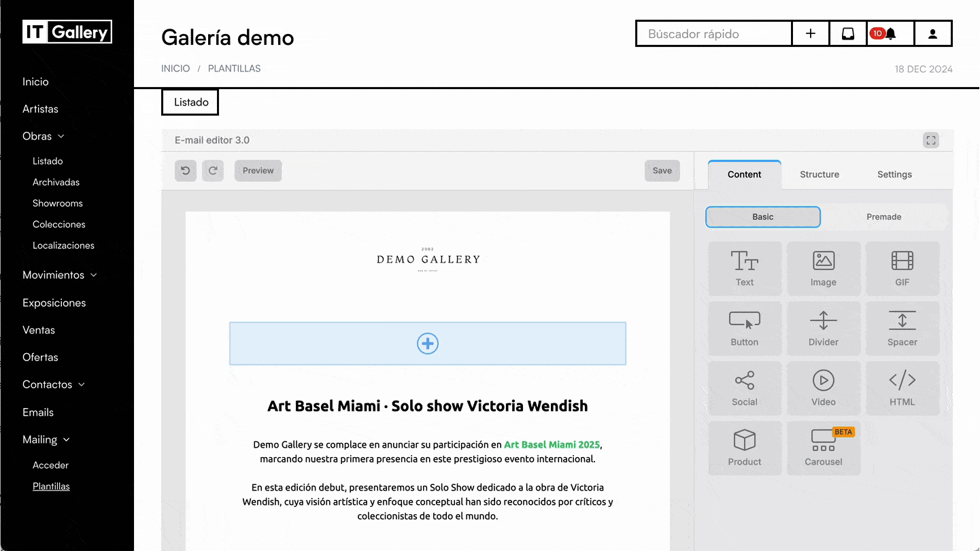Expand the Movimientos sidebar menu
The image size is (980, 551).
60,275
